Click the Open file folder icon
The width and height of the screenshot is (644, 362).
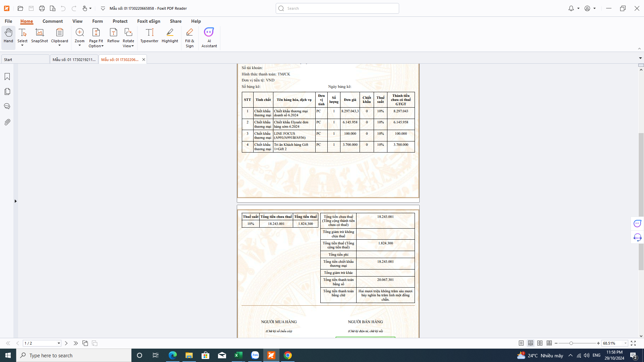tap(20, 8)
